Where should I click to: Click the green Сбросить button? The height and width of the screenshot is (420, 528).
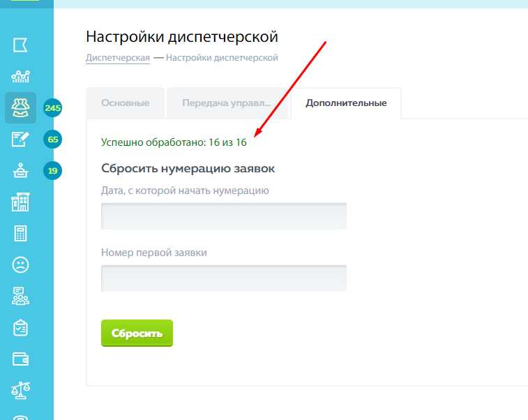[x=137, y=333]
